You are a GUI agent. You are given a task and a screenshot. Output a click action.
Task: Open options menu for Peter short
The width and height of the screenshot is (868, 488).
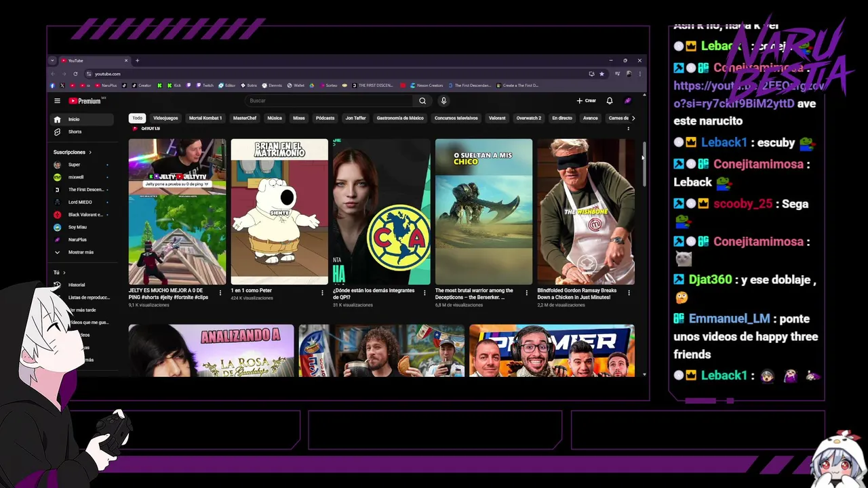[322, 293]
